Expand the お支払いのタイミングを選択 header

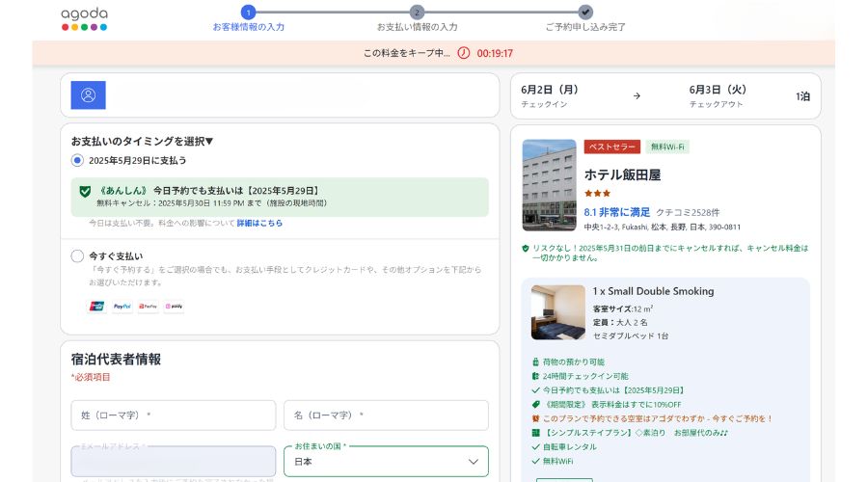click(x=142, y=141)
